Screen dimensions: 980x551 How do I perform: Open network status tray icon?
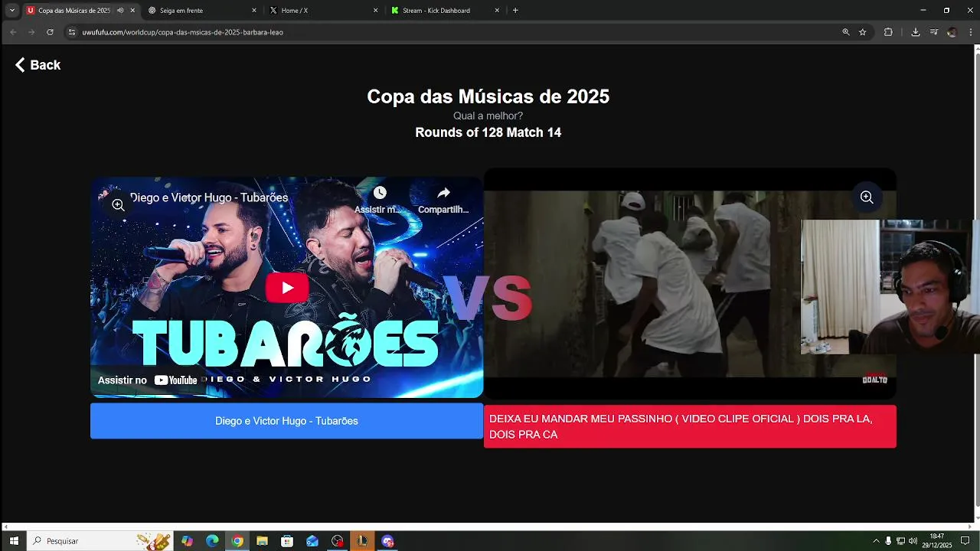coord(900,541)
